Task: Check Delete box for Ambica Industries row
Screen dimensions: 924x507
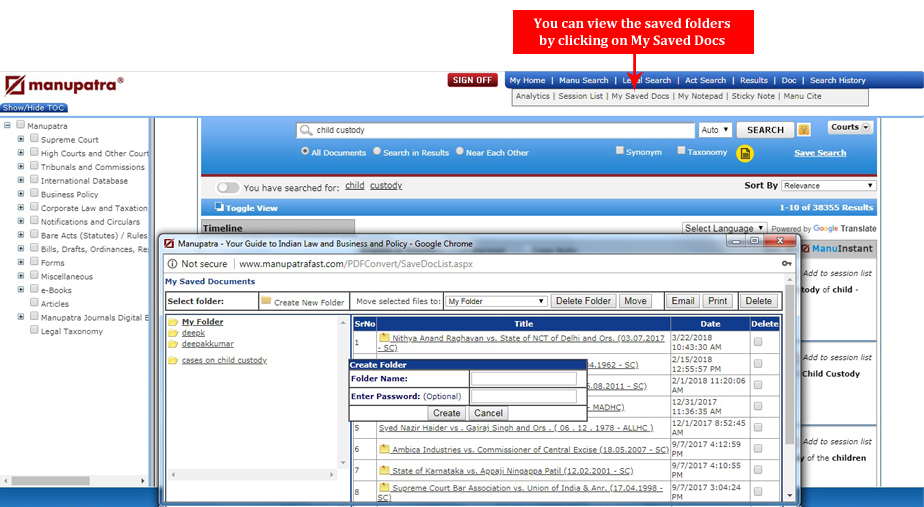Action: [758, 449]
